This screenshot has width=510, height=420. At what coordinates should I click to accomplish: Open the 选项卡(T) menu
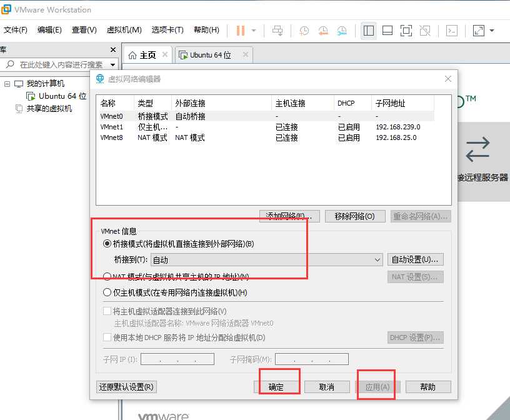click(167, 30)
